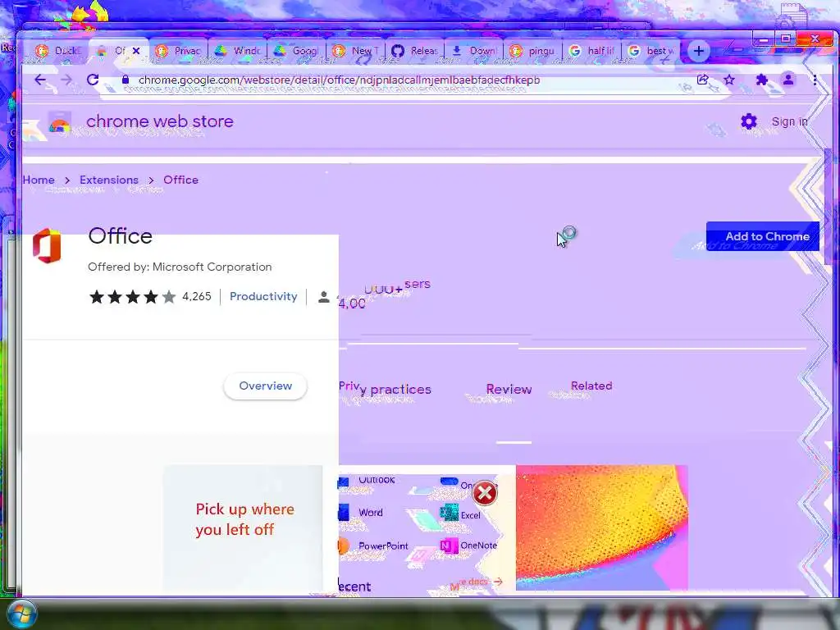Viewport: 840px width, 630px height.
Task: Switch to the New T browser tab
Action: click(x=355, y=51)
